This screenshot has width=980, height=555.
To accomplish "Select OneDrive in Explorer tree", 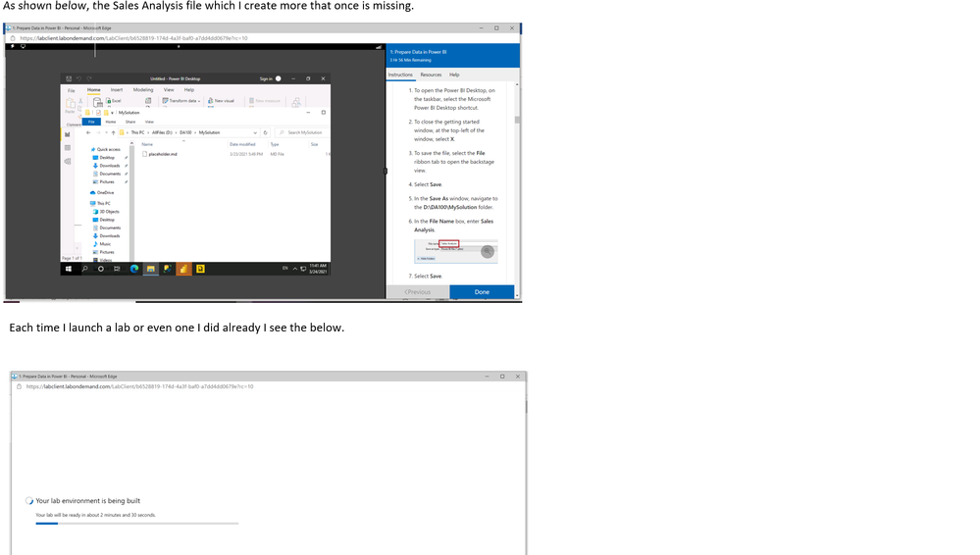I will coord(102,192).
